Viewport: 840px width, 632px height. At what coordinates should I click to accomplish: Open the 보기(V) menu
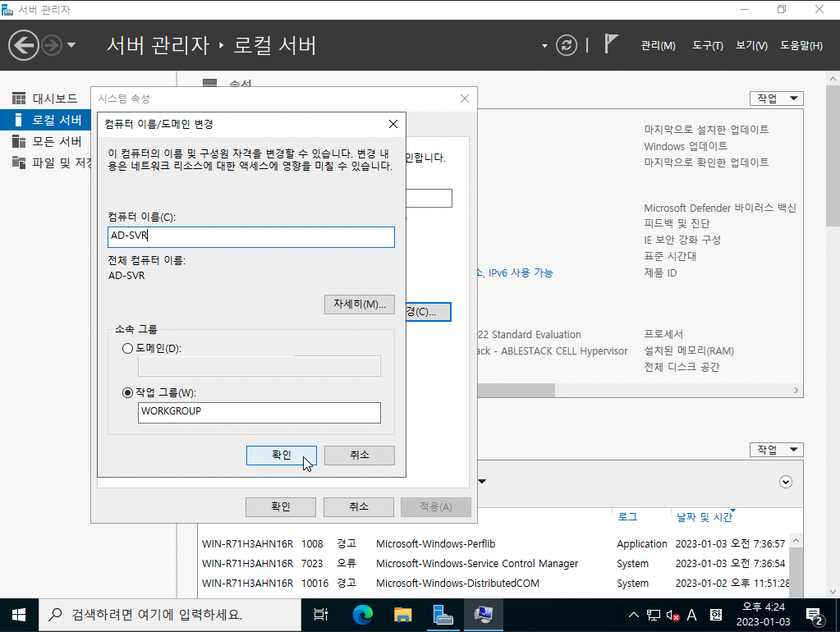pos(751,45)
